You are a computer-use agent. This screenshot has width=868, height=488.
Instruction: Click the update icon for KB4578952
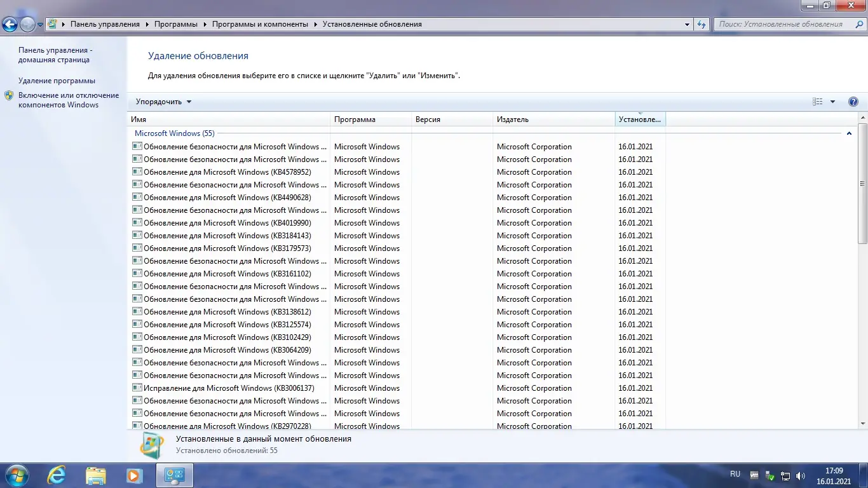pyautogui.click(x=137, y=172)
